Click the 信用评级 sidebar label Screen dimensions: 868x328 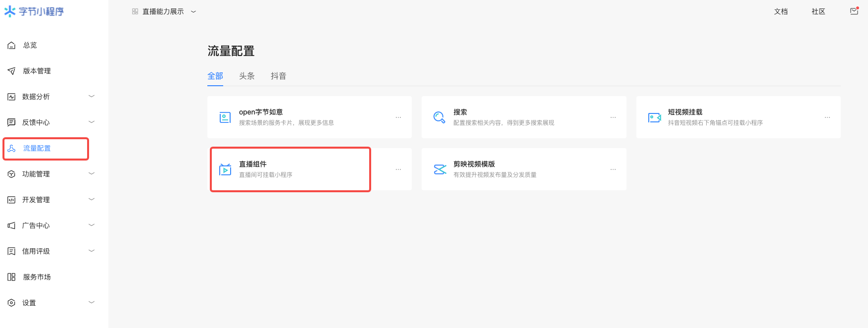coord(36,251)
